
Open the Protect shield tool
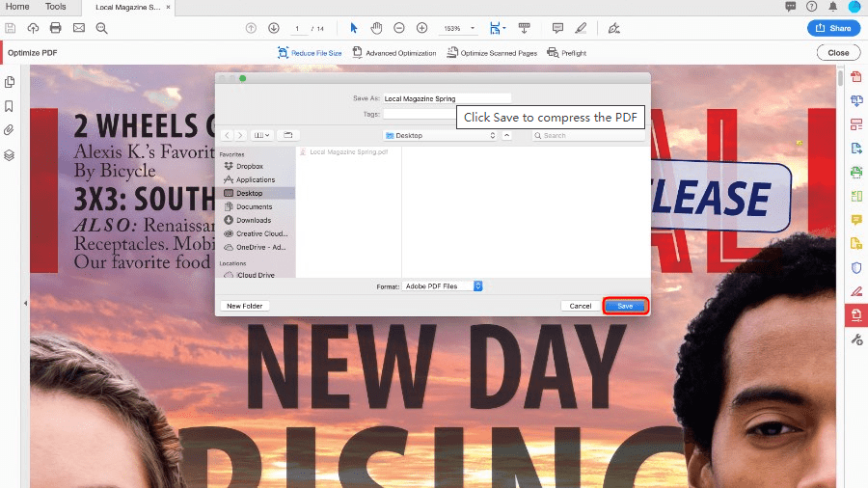[x=855, y=267]
